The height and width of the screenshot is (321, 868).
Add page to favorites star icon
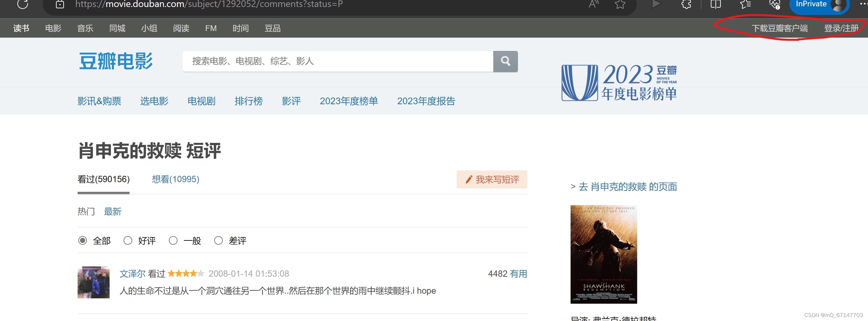(620, 4)
